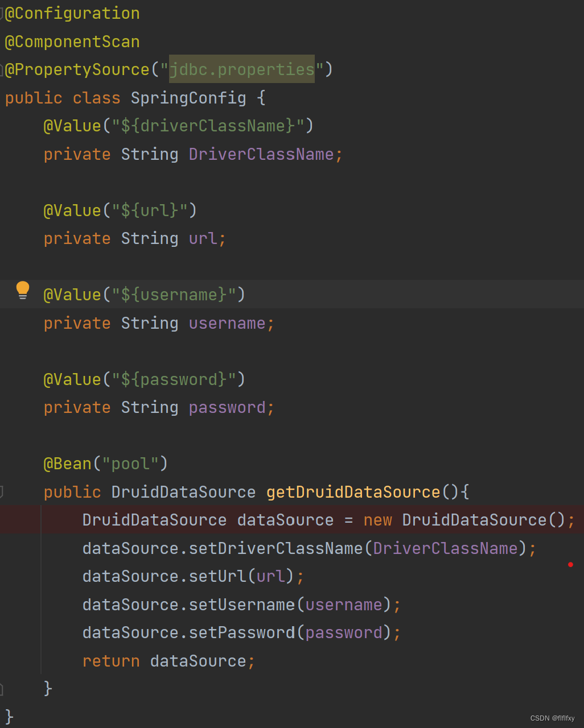This screenshot has height=728, width=584.
Task: Click the yellow intention lightbulb icon
Action: point(23,290)
